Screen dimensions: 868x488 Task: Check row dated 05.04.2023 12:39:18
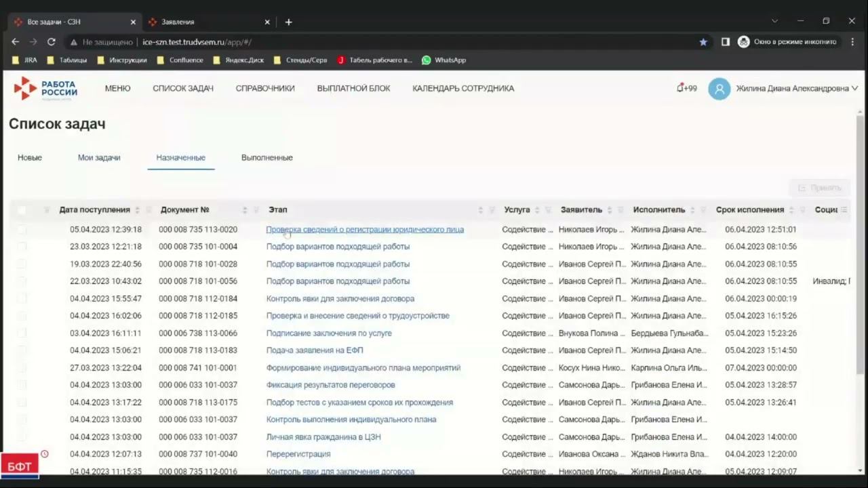[22, 230]
